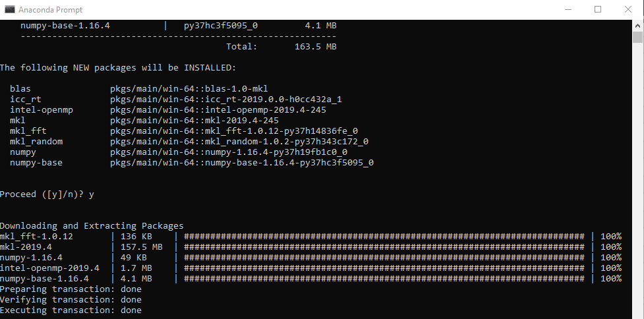This screenshot has width=644, height=319.
Task: Click the '1.7 MB' size value
Action: [x=136, y=268]
